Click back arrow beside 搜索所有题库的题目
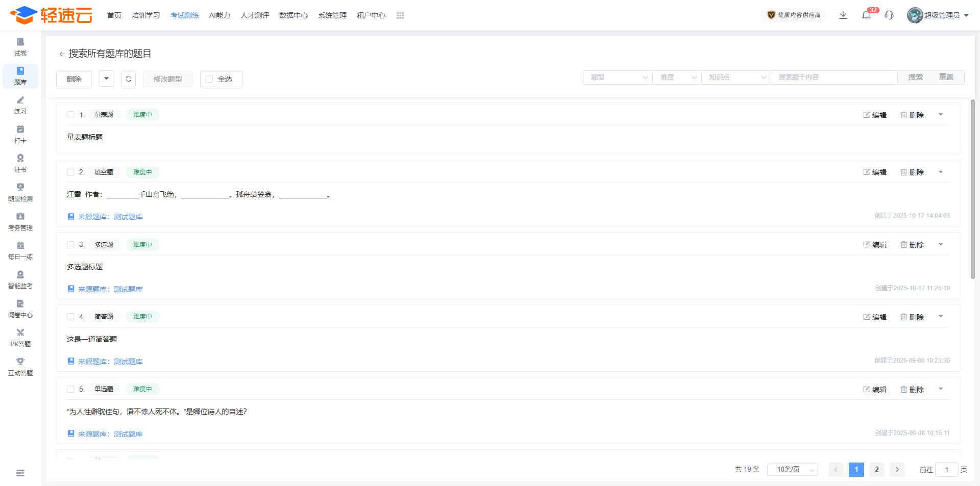The image size is (980, 486). tap(62, 54)
